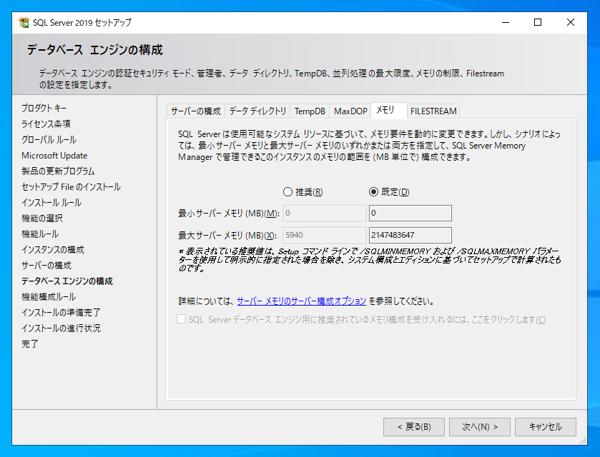Check the recommended memory configuration acceptance checkbox
This screenshot has height=457, width=600.
pyautogui.click(x=181, y=319)
